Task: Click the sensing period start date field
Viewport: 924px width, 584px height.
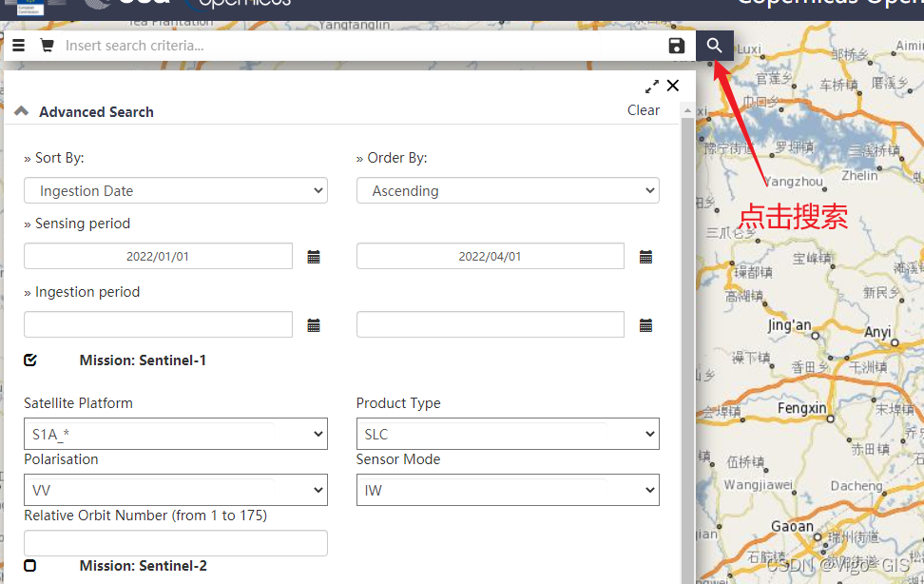Action: click(x=158, y=256)
